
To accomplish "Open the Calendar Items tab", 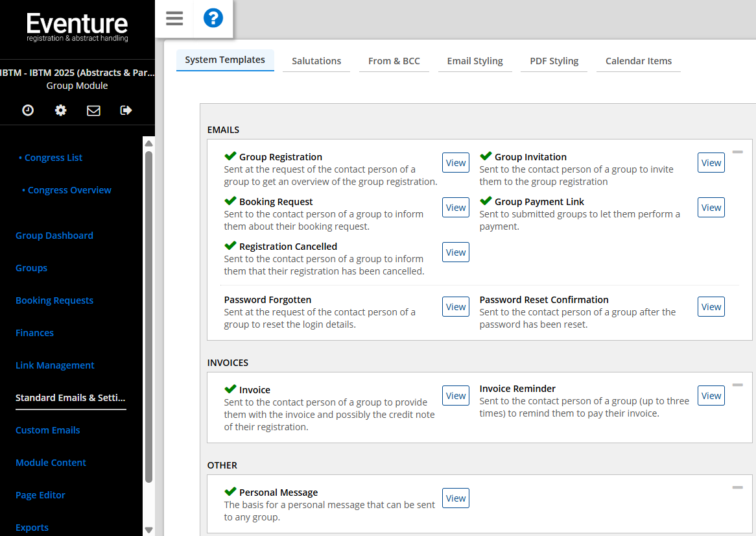I will (639, 61).
